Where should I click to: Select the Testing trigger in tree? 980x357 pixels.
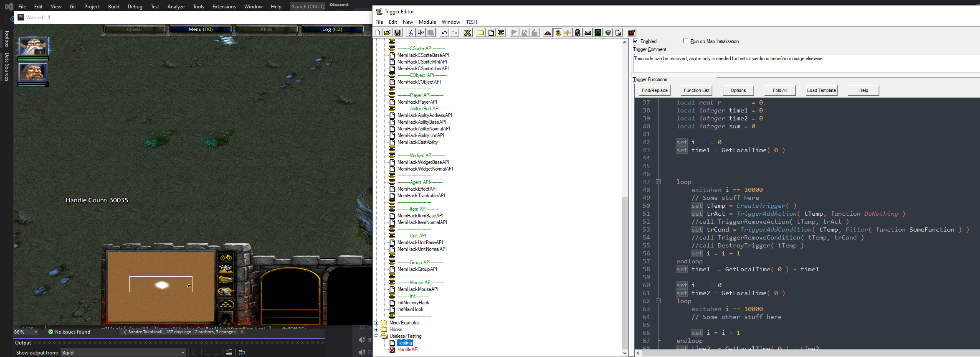405,343
